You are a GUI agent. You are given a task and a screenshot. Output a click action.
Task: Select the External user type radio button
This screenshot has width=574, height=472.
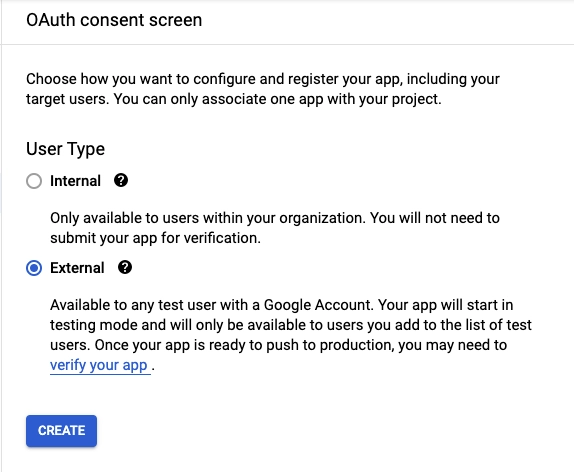click(x=34, y=268)
